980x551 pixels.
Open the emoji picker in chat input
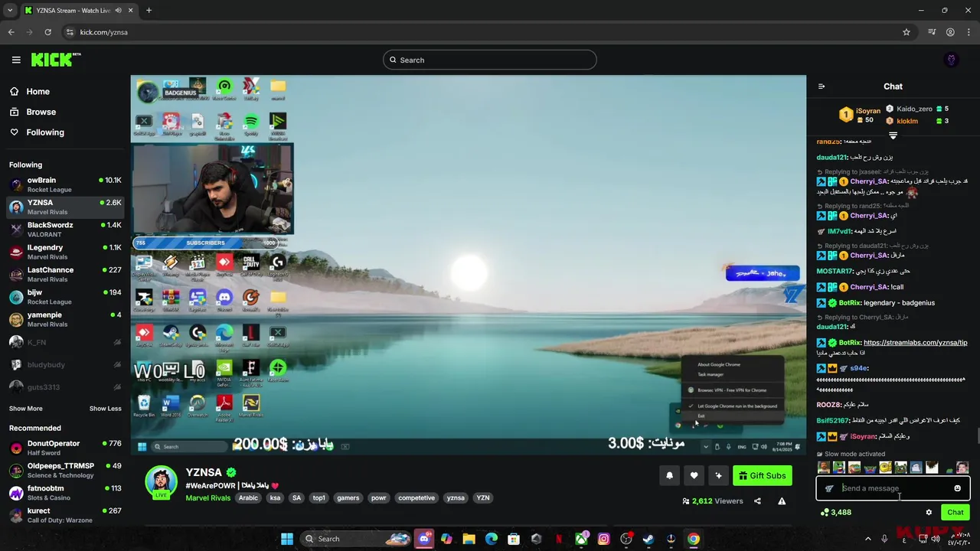tap(957, 488)
